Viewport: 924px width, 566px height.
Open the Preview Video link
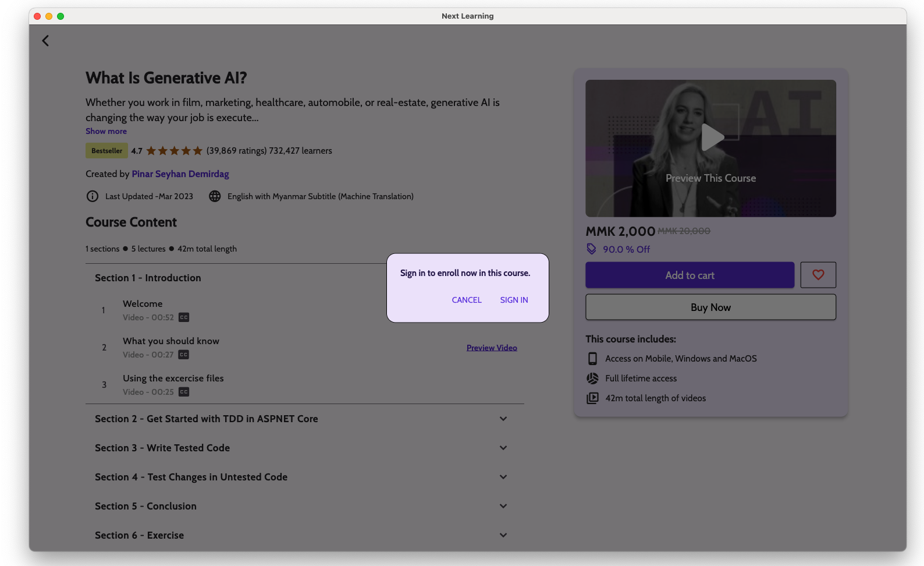(492, 348)
